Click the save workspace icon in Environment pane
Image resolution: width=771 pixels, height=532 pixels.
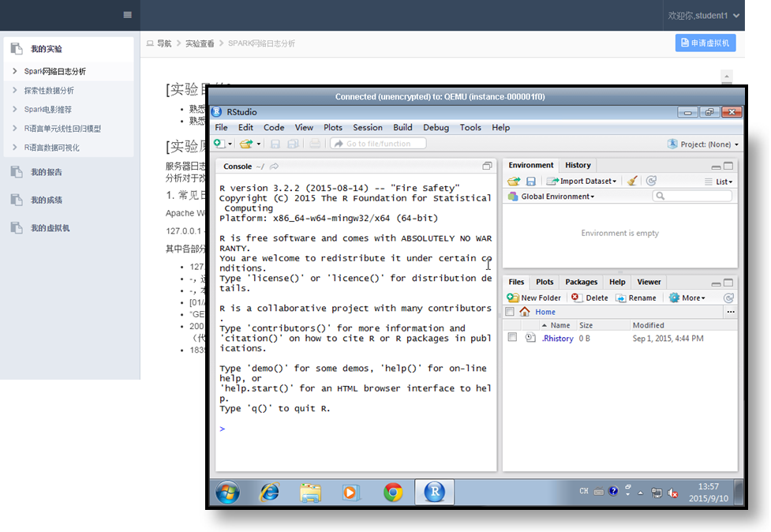531,181
